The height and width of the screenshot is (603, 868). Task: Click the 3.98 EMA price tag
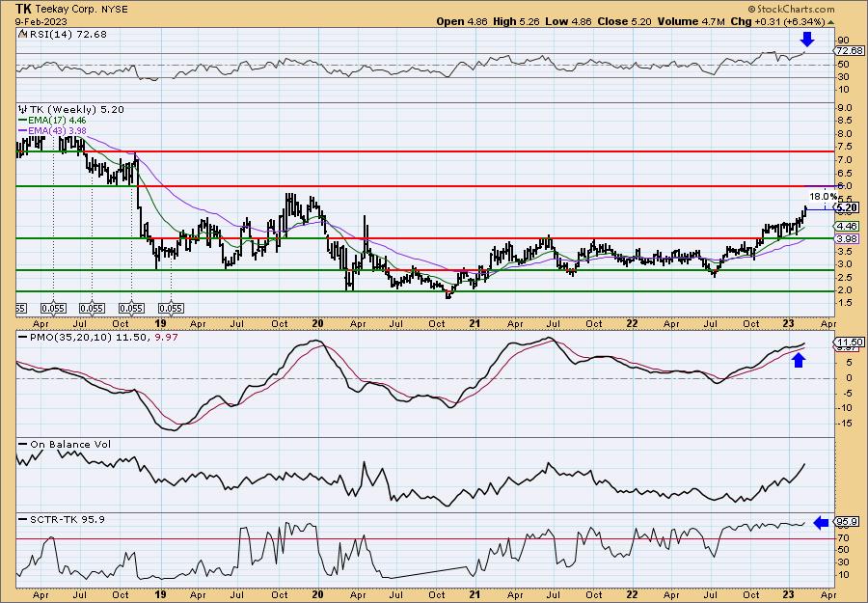click(848, 238)
